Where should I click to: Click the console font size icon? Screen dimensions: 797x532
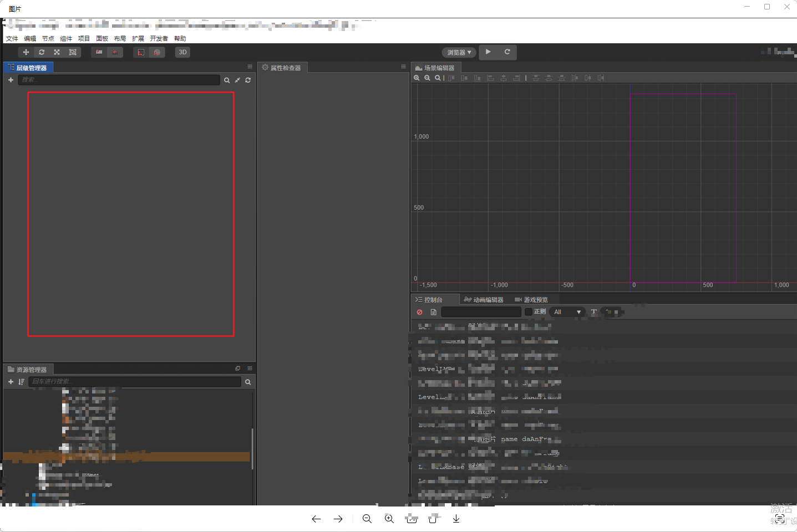(594, 312)
